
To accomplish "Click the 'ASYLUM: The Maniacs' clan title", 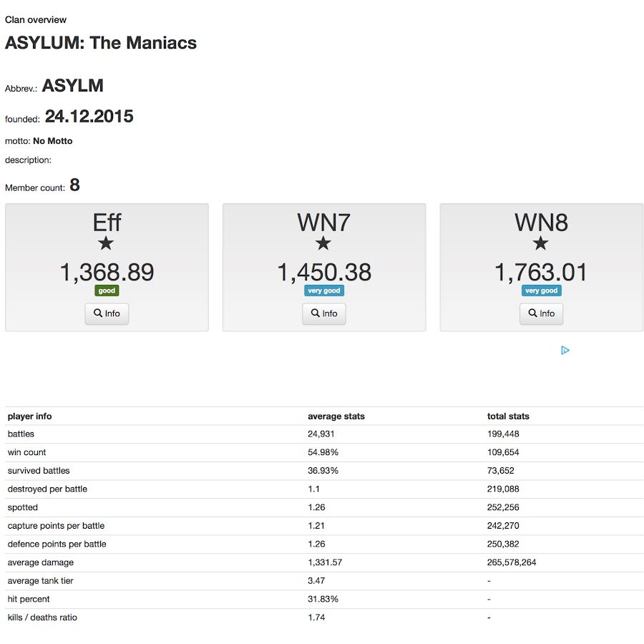I will tap(101, 43).
